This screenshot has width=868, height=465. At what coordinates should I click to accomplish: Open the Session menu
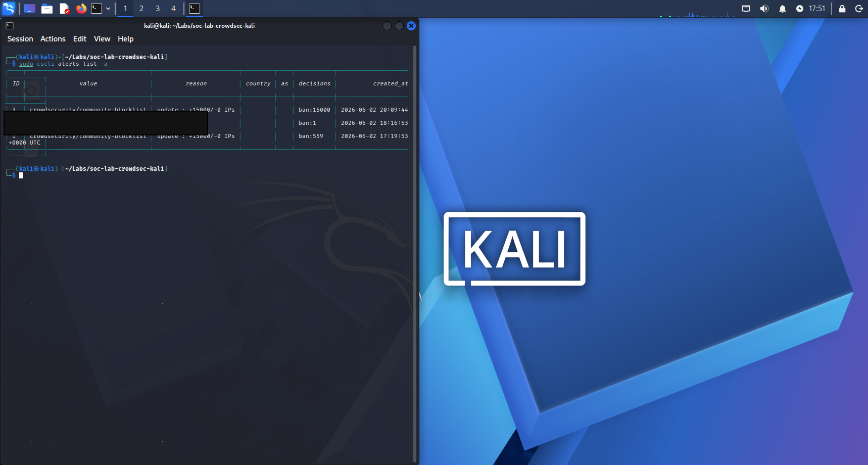click(x=20, y=39)
